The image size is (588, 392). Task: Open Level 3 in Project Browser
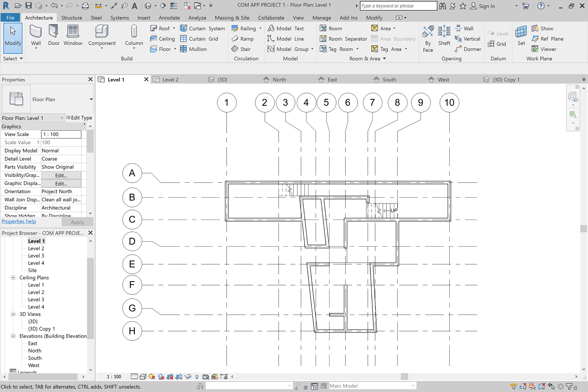36,256
